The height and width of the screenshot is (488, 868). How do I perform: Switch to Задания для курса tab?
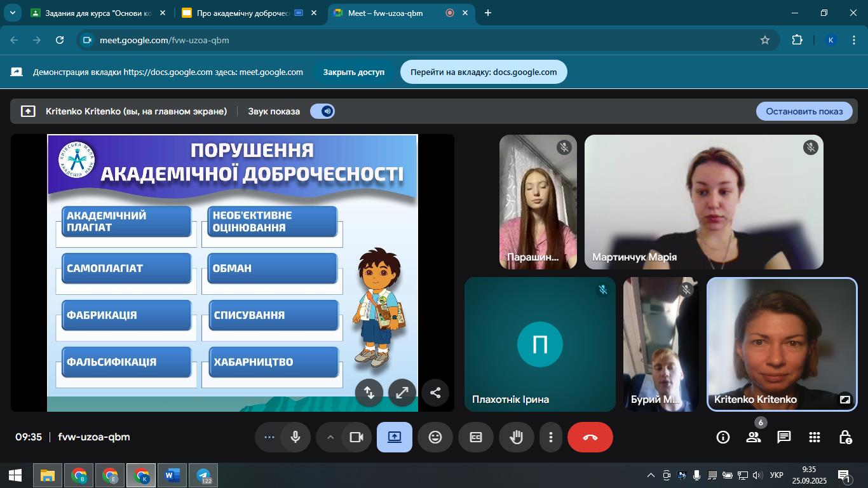point(97,13)
